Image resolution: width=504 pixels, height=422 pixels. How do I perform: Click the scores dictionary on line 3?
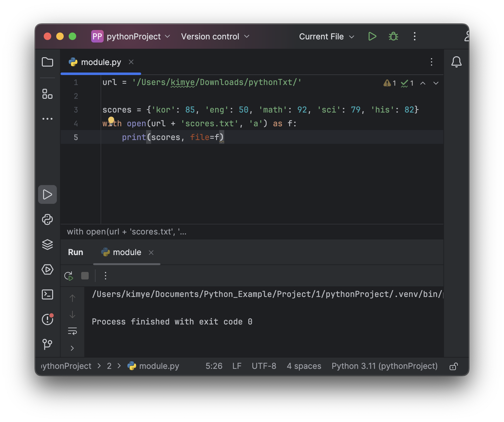(x=260, y=110)
